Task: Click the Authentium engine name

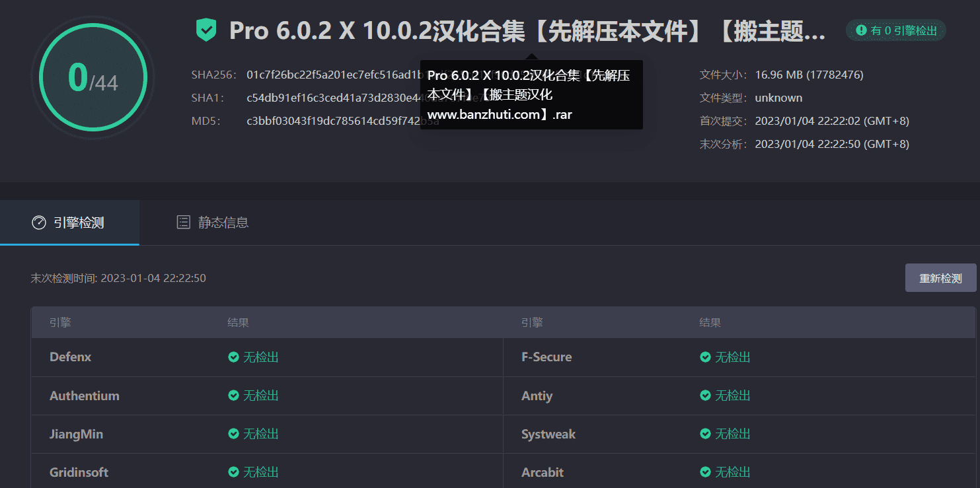Action: click(x=85, y=396)
